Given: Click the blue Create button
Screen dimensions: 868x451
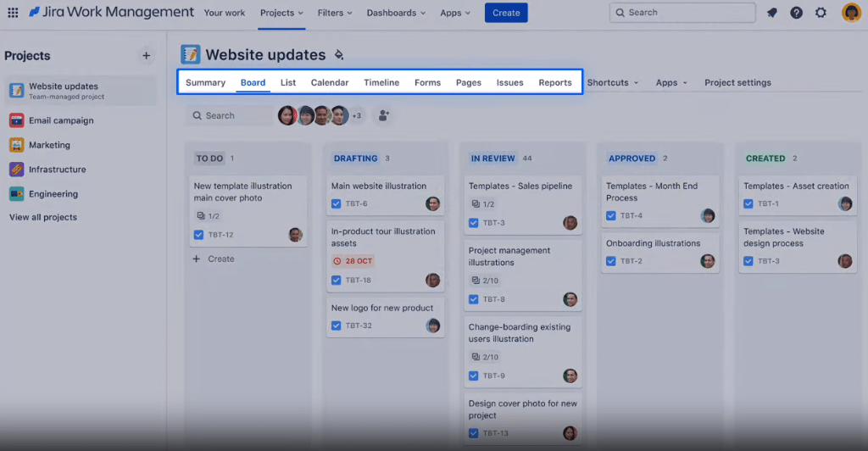Looking at the screenshot, I should point(506,13).
